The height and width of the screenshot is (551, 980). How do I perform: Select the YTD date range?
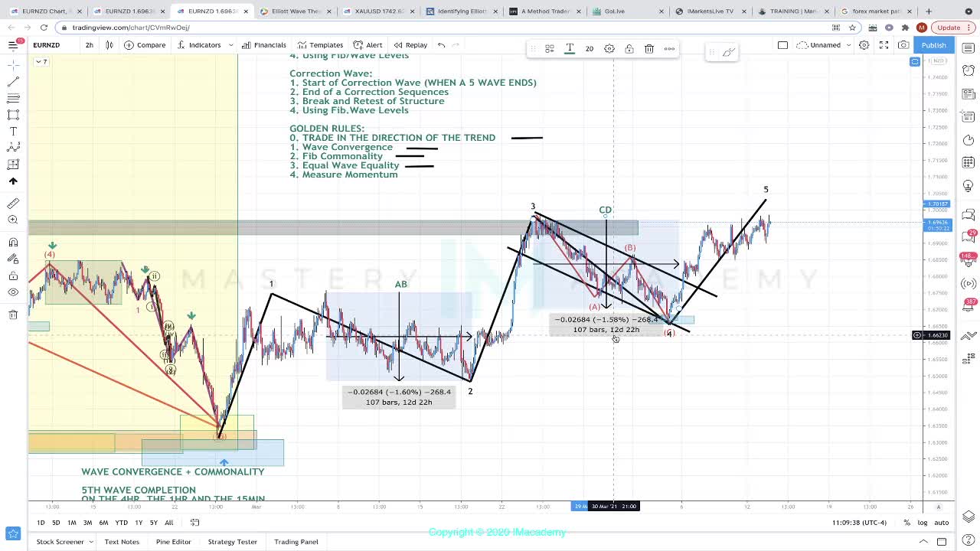[x=121, y=523]
